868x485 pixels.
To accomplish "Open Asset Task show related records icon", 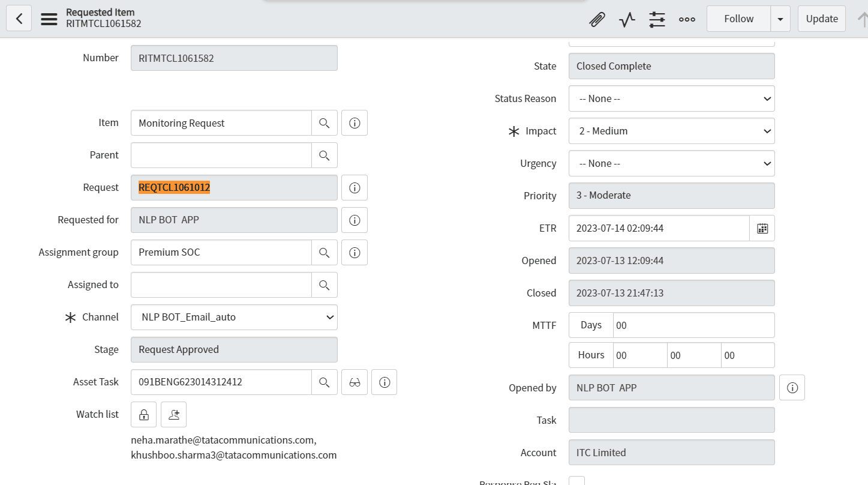I will pos(355,382).
